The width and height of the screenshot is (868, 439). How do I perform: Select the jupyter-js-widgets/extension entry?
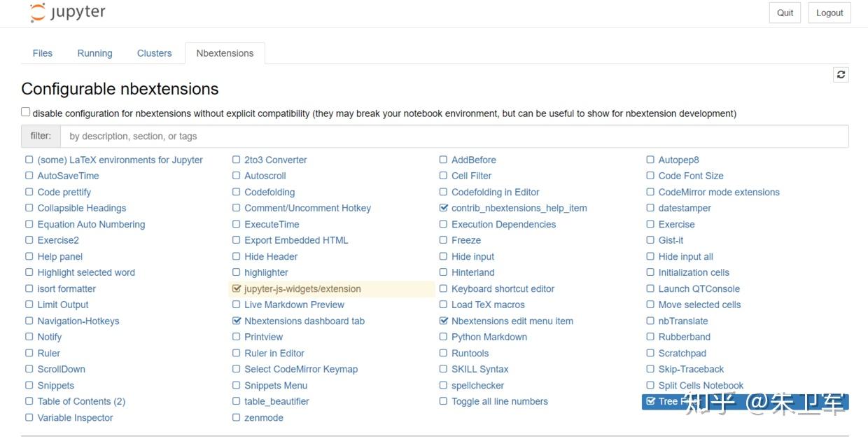pyautogui.click(x=302, y=288)
